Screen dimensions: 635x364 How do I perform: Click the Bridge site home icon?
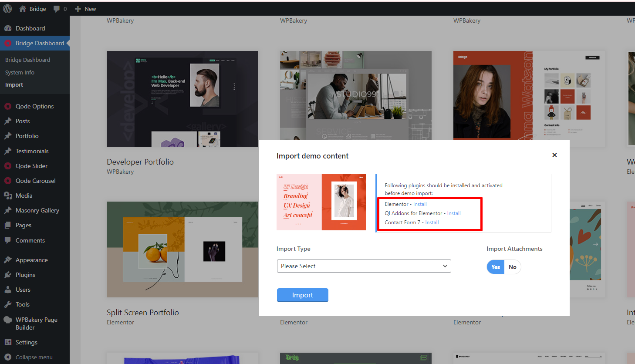[23, 9]
